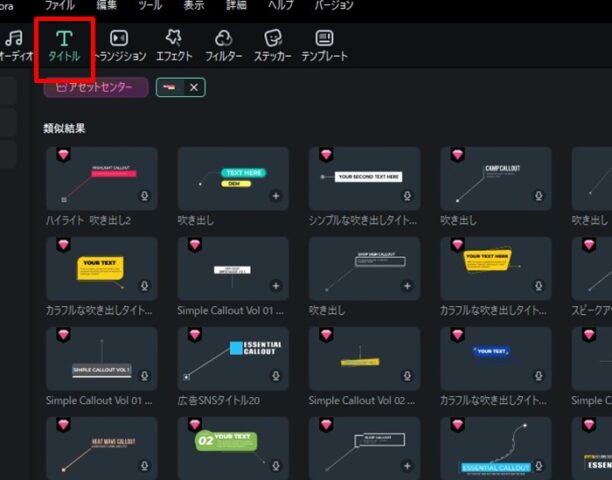Switch to the エフェクト tab
612x480 pixels.
pyautogui.click(x=174, y=46)
